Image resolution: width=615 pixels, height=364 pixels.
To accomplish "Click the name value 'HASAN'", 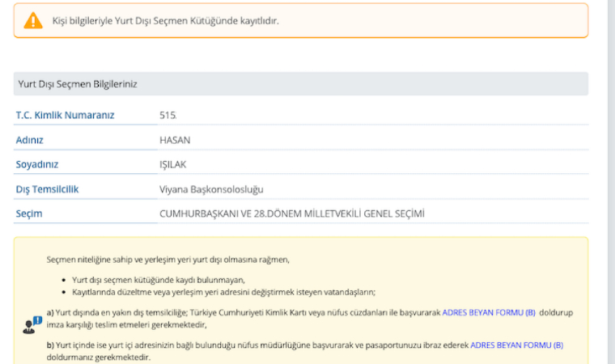I will coord(175,140).
